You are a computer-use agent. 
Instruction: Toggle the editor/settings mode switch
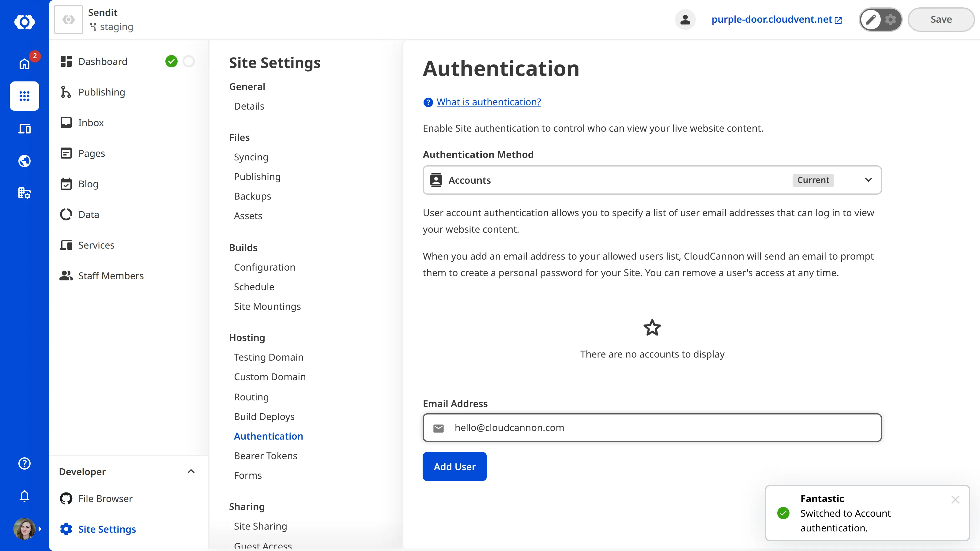(880, 20)
